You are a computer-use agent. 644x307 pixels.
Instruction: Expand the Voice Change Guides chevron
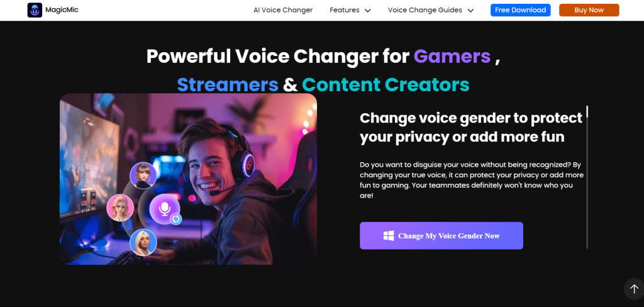point(470,10)
